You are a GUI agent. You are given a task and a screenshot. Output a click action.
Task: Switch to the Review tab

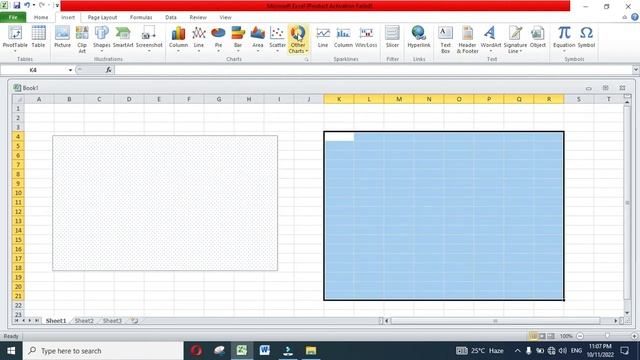(198, 18)
